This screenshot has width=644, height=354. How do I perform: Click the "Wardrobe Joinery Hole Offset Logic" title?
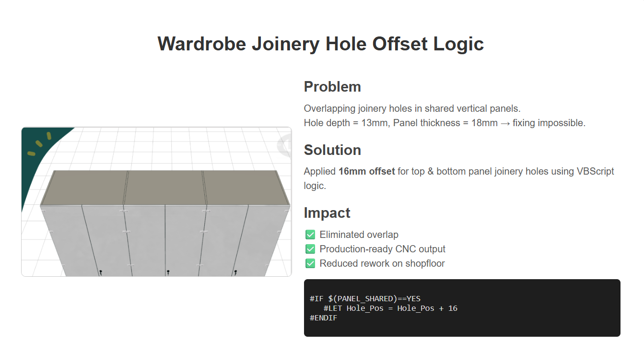(x=321, y=44)
